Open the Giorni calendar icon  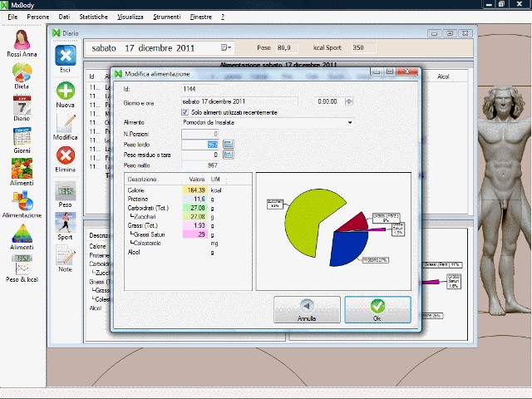pos(22,140)
